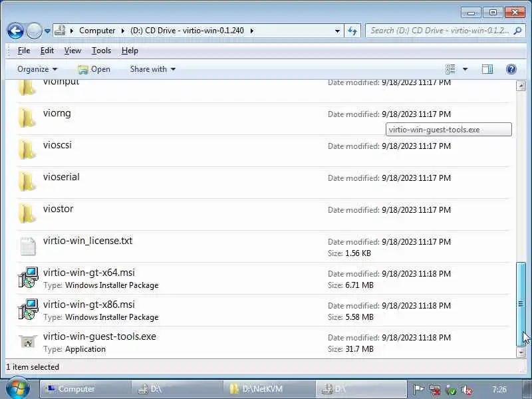This screenshot has width=532, height=399.
Task: Click the search magnifier icon
Action: click(x=518, y=31)
